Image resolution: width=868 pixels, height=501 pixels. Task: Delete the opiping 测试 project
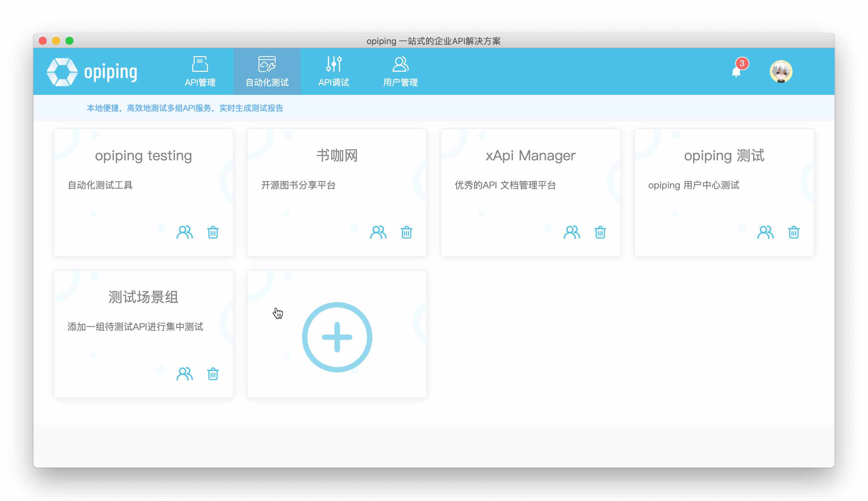[794, 232]
